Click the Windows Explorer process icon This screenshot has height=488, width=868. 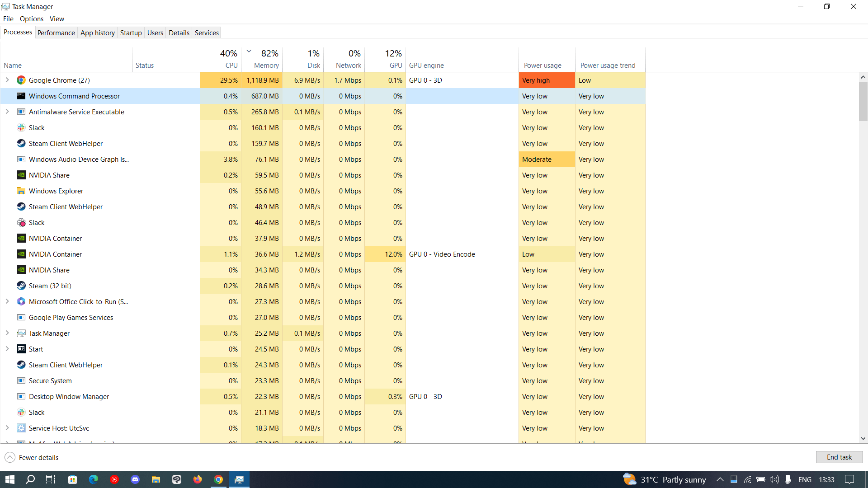(21, 191)
